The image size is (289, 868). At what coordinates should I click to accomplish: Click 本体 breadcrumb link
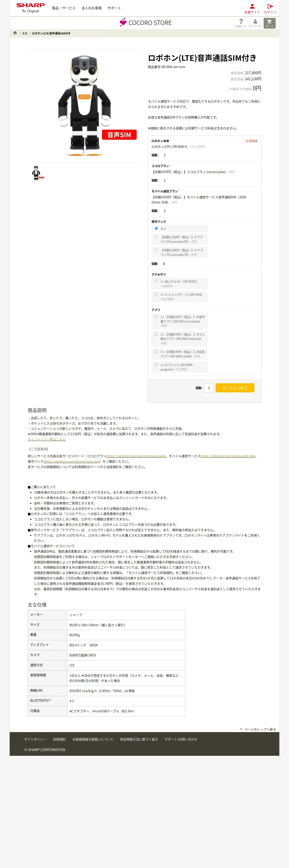pos(25,33)
